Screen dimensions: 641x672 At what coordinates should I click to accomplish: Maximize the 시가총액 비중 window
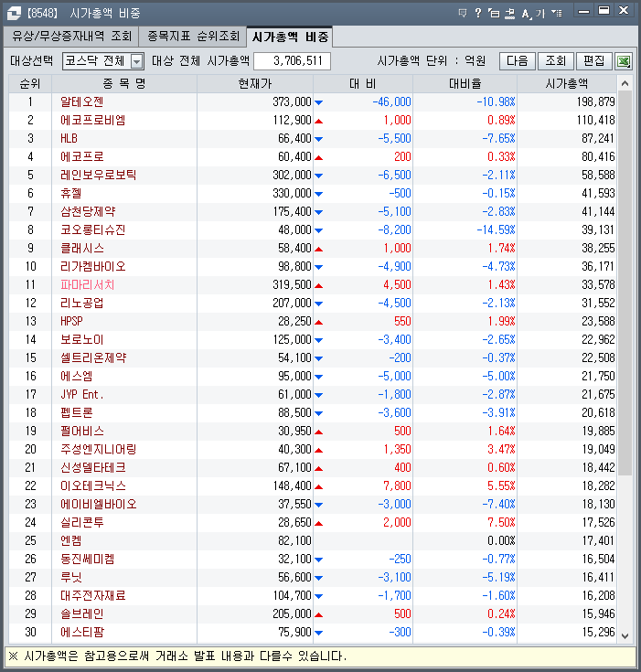[604, 11]
